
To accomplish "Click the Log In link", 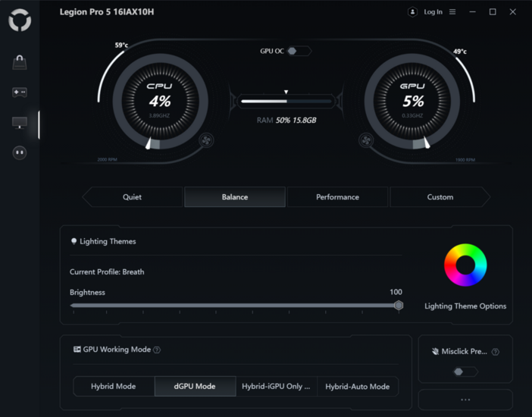I will 433,12.
